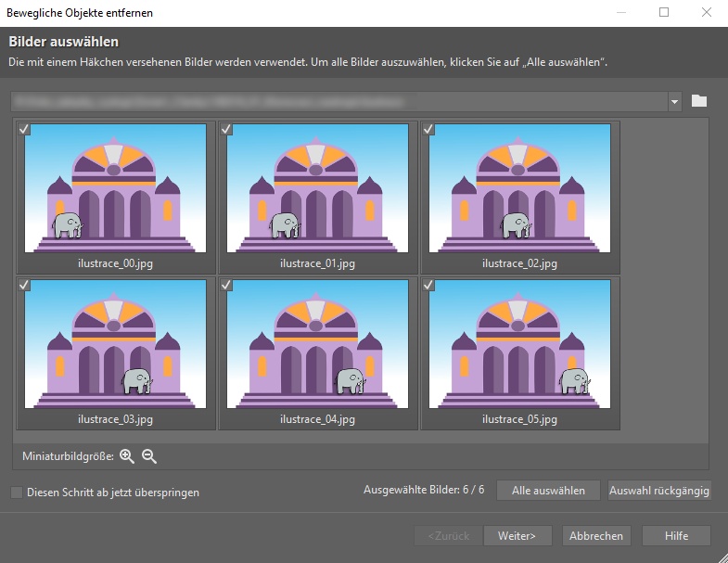Open the folder browse icon
728x563 pixels.
[699, 100]
